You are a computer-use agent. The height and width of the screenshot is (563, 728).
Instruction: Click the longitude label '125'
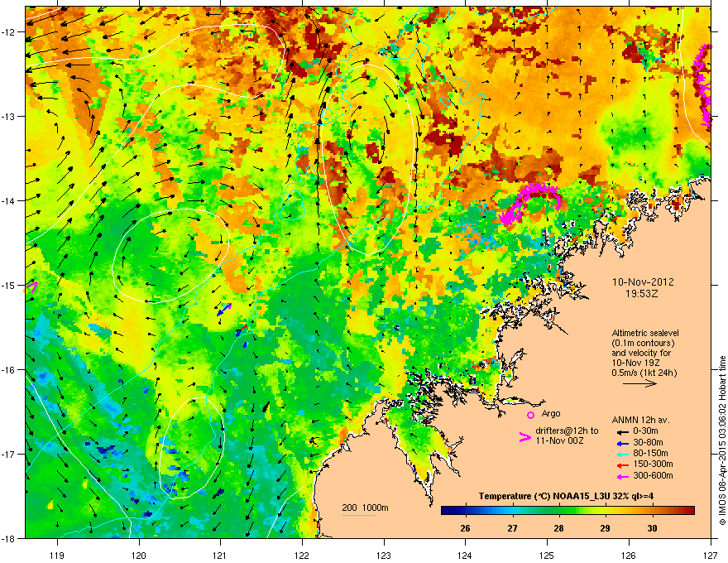[547, 555]
